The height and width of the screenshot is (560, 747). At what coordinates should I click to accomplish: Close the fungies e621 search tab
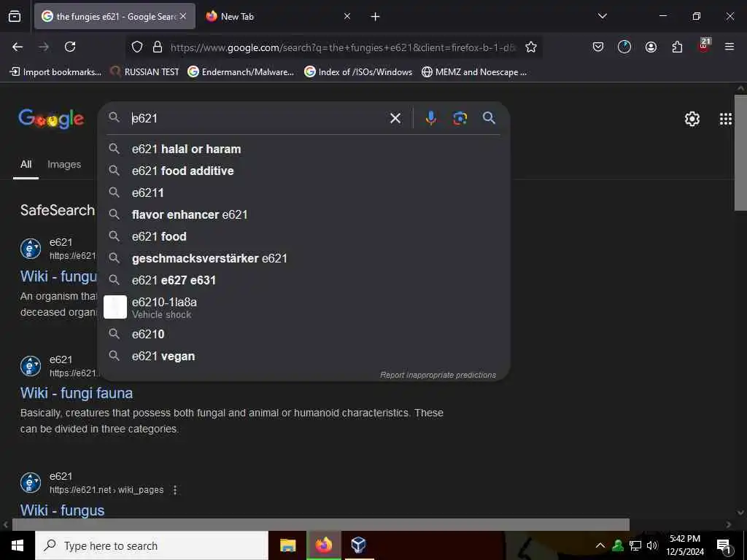click(x=183, y=16)
